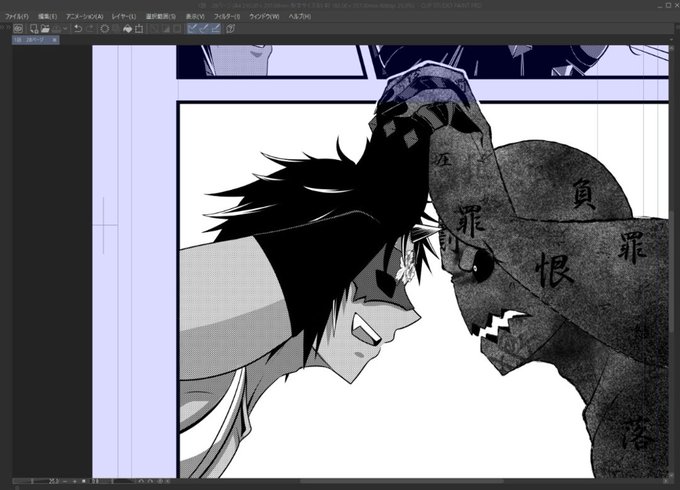Open the 編集(E) menu
Screen dimensions: 680x490
47,16
